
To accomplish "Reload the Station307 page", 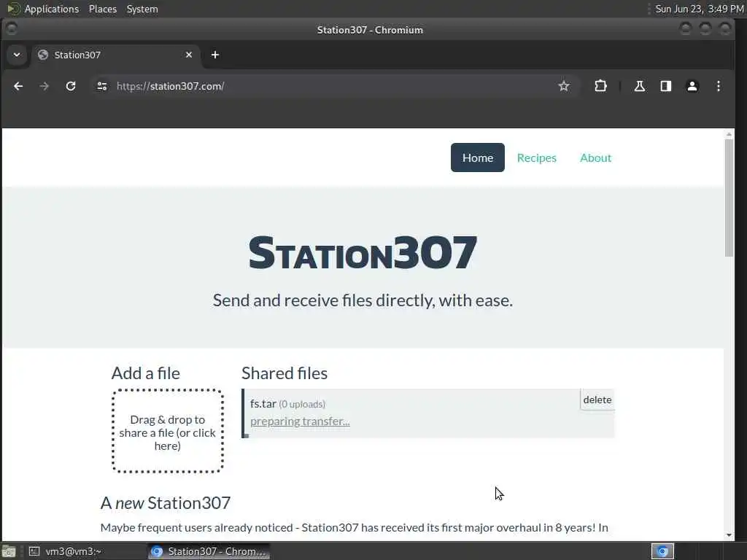I will [x=71, y=86].
